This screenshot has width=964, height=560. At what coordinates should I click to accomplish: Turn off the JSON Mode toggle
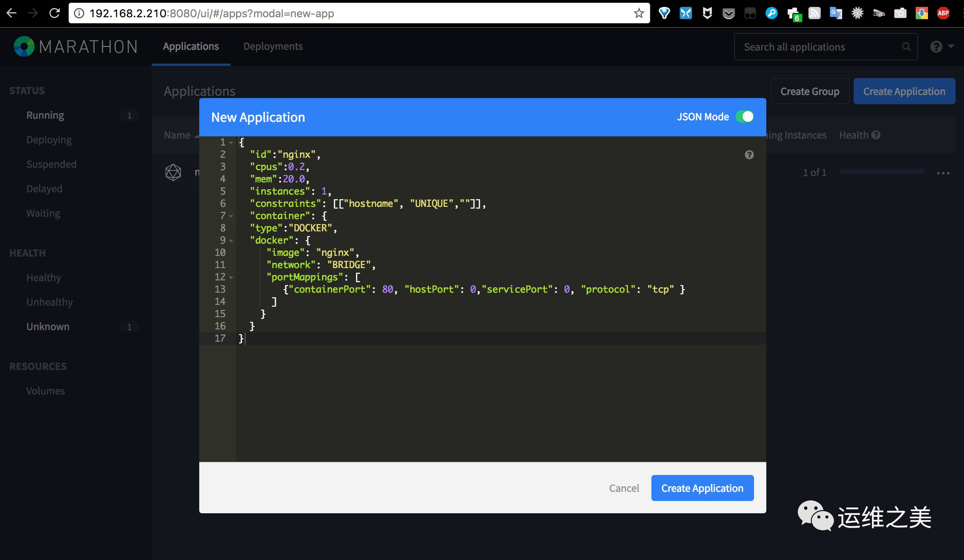coord(744,116)
